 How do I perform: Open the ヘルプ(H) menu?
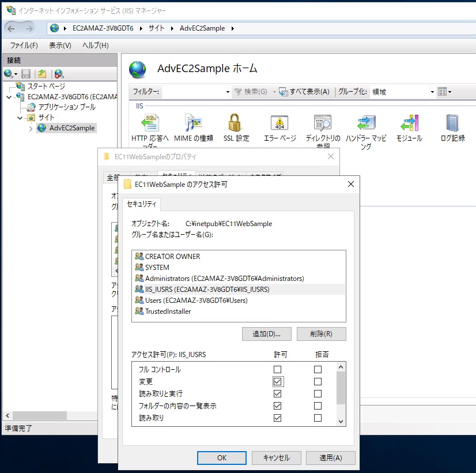(x=95, y=46)
